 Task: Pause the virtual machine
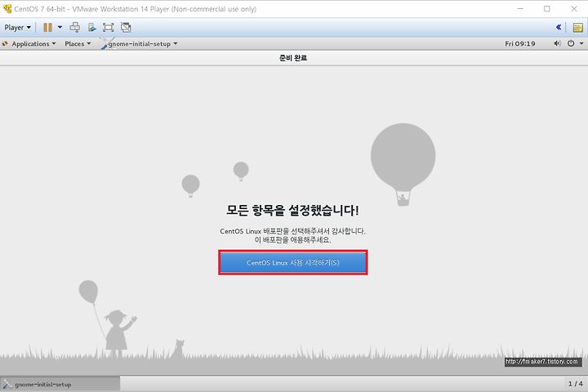pyautogui.click(x=47, y=28)
